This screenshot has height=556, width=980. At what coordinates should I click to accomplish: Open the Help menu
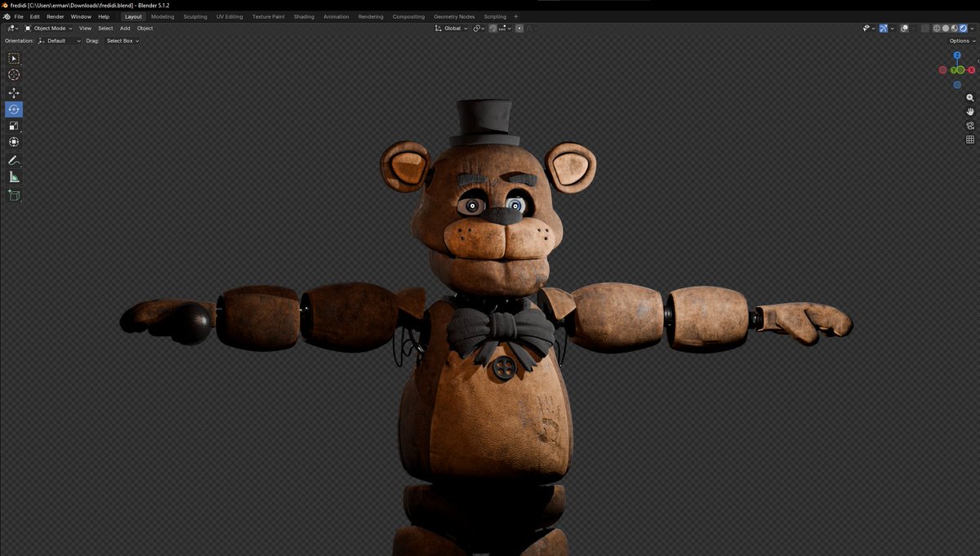point(104,16)
